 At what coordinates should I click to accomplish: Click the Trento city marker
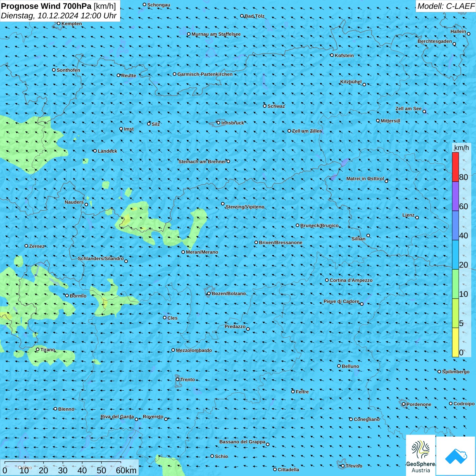[x=177, y=379]
